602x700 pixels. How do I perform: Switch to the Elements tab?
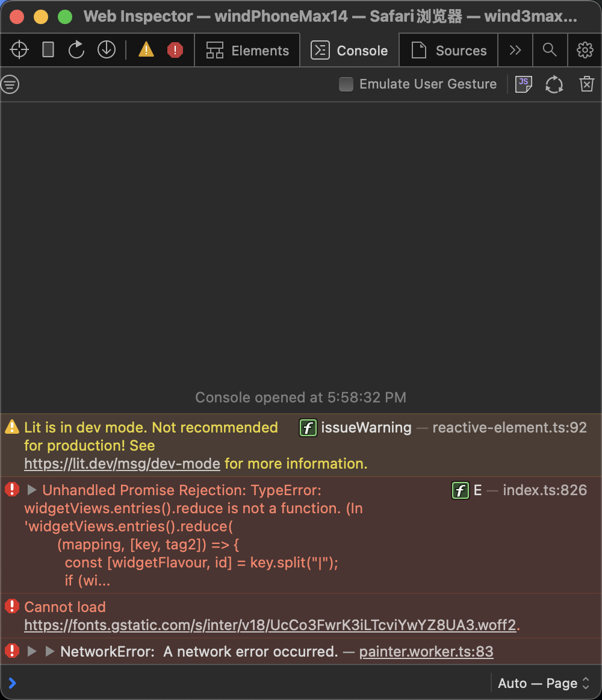coord(247,51)
